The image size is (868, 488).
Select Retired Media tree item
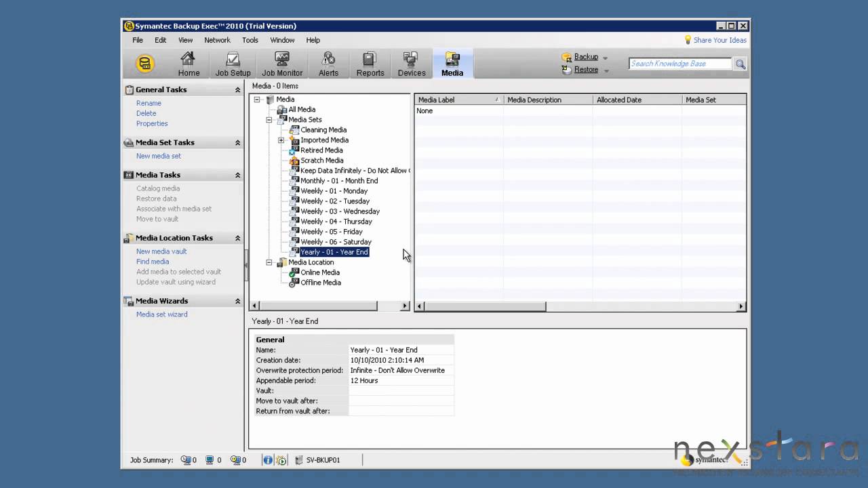coord(321,150)
